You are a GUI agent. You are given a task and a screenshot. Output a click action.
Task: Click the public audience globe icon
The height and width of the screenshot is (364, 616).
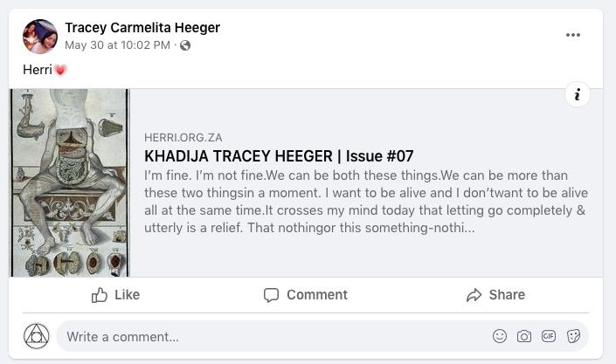tap(185, 45)
